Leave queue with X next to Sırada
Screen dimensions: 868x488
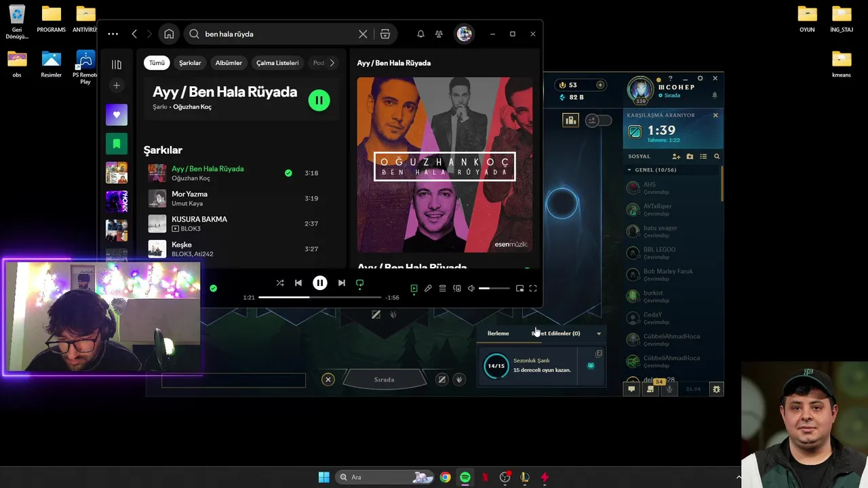click(328, 380)
